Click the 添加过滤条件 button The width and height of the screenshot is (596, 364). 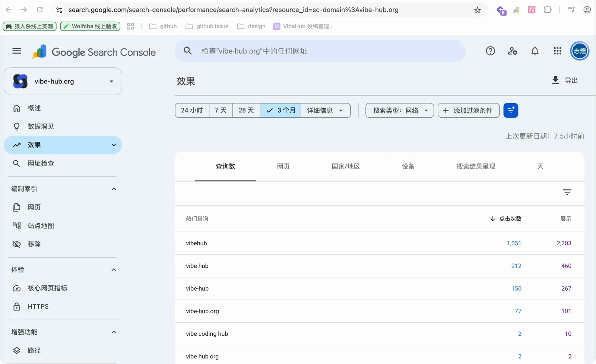pyautogui.click(x=469, y=110)
